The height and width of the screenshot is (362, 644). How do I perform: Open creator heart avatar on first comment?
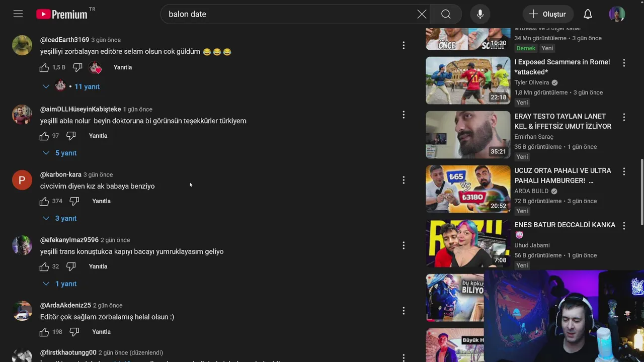point(95,67)
